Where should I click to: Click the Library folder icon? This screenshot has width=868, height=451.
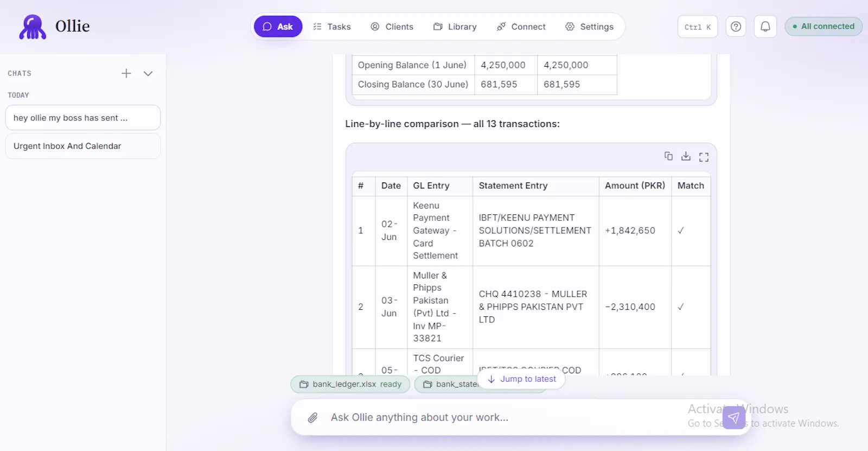pyautogui.click(x=438, y=27)
